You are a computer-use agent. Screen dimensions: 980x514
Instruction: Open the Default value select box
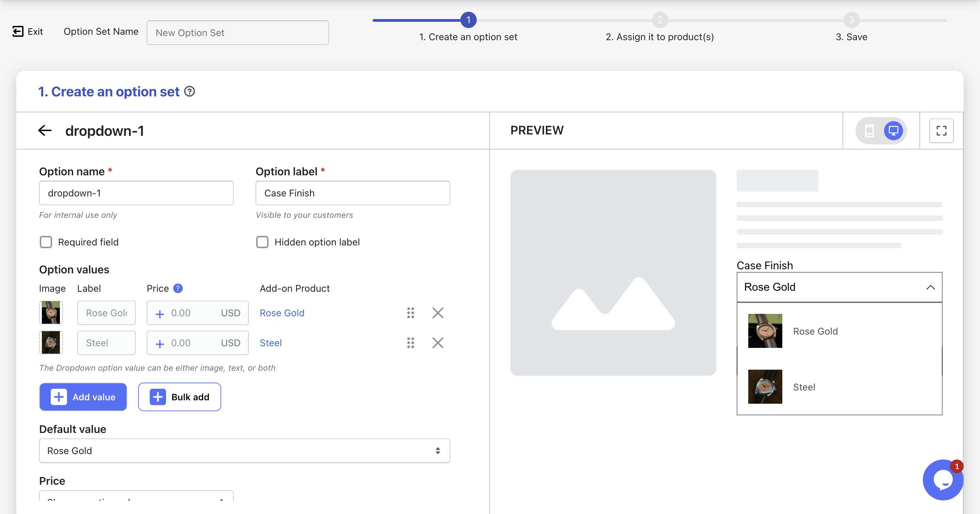(x=244, y=450)
